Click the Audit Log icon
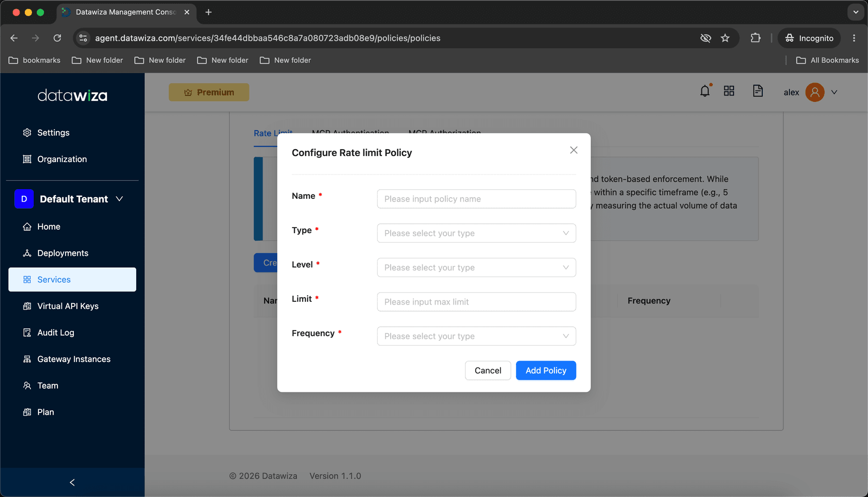868x497 pixels. pos(27,333)
